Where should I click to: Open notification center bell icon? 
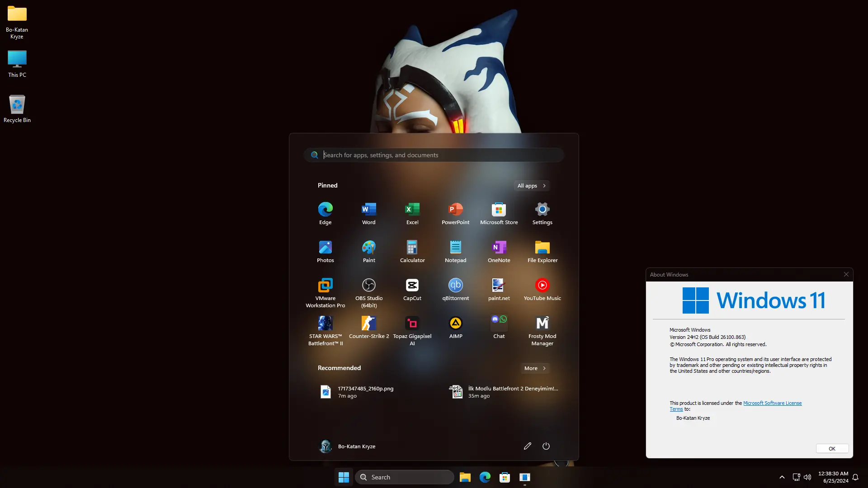[855, 477]
